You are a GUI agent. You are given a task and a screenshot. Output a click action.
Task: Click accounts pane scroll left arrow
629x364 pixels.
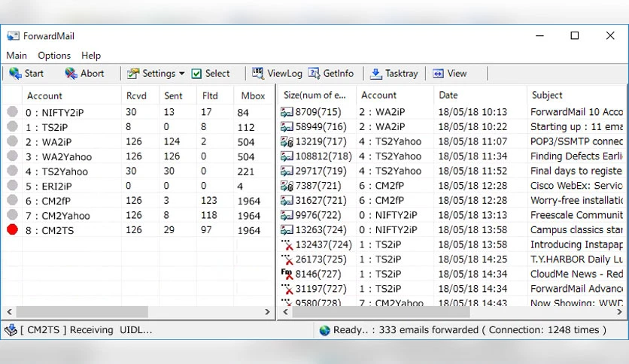[9, 311]
